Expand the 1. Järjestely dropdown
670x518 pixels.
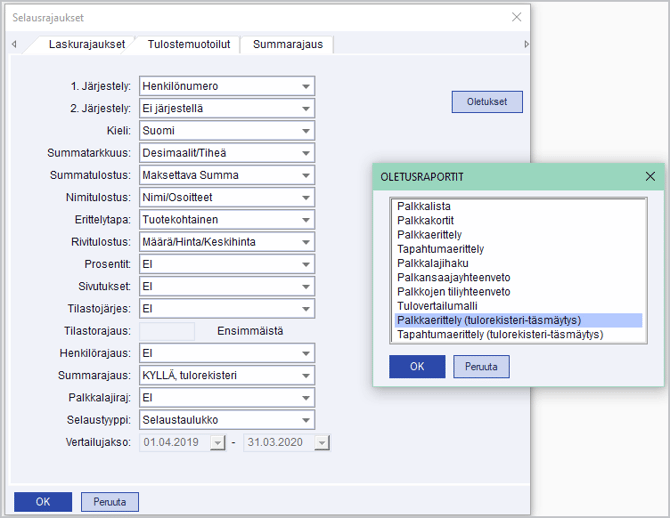pos(306,86)
